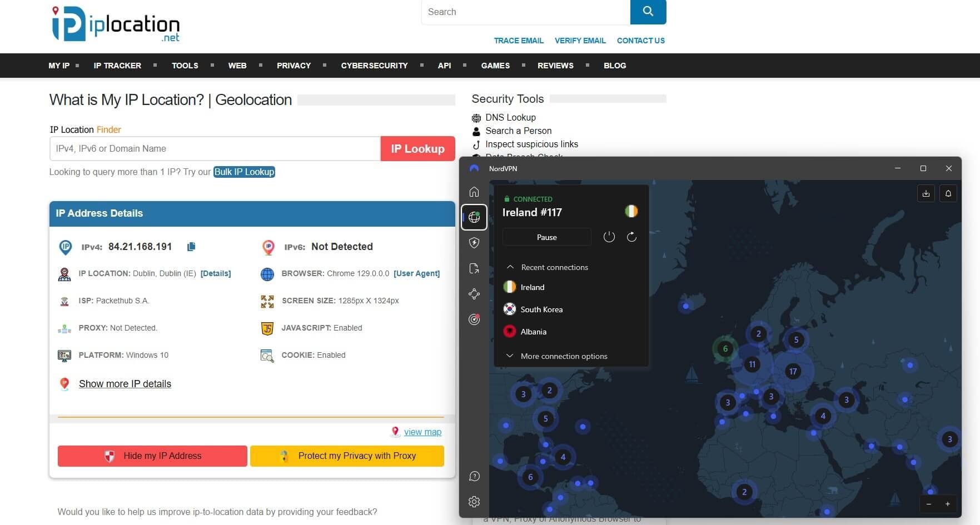
Task: Maximize the NordVPN window
Action: click(923, 168)
